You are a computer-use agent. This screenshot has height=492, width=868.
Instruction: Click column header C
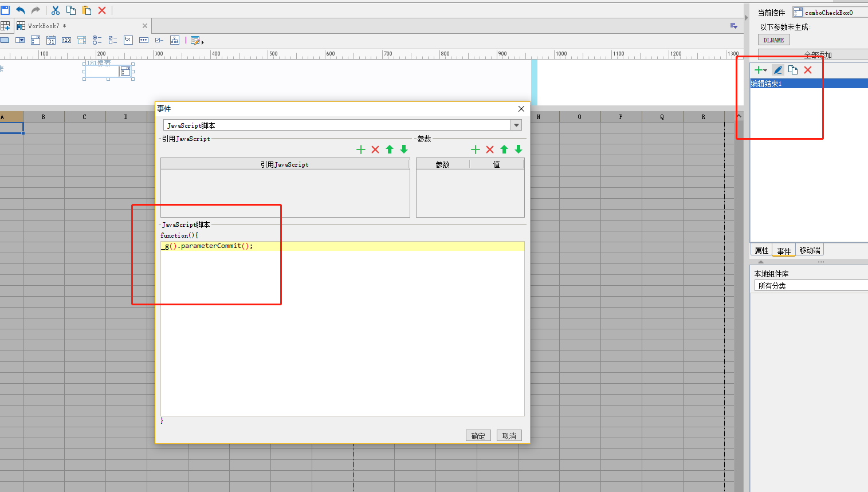tap(85, 117)
